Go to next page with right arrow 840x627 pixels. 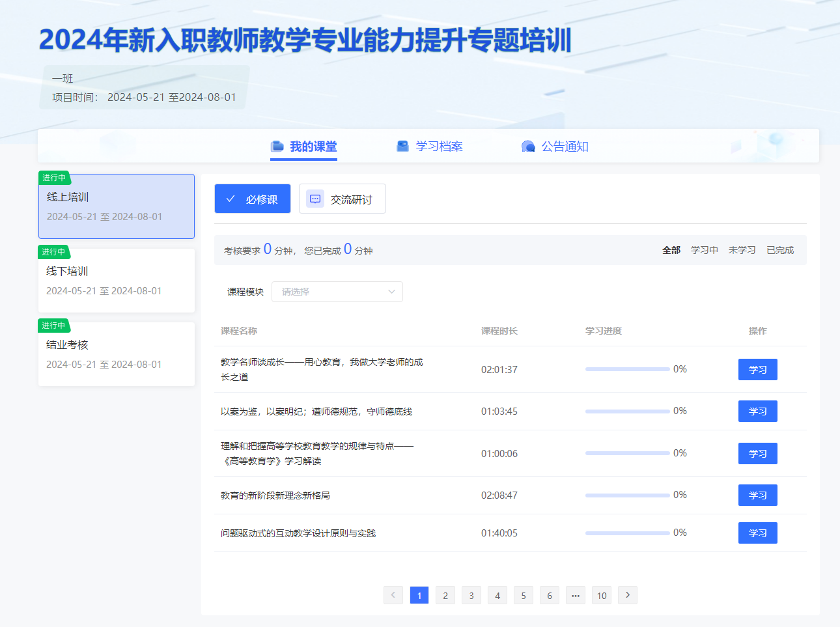click(x=627, y=595)
